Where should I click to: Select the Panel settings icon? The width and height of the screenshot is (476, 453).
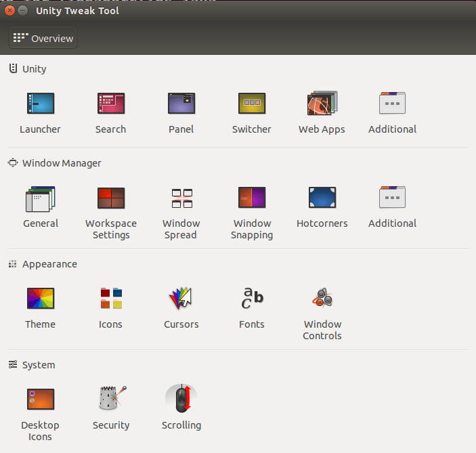181,104
